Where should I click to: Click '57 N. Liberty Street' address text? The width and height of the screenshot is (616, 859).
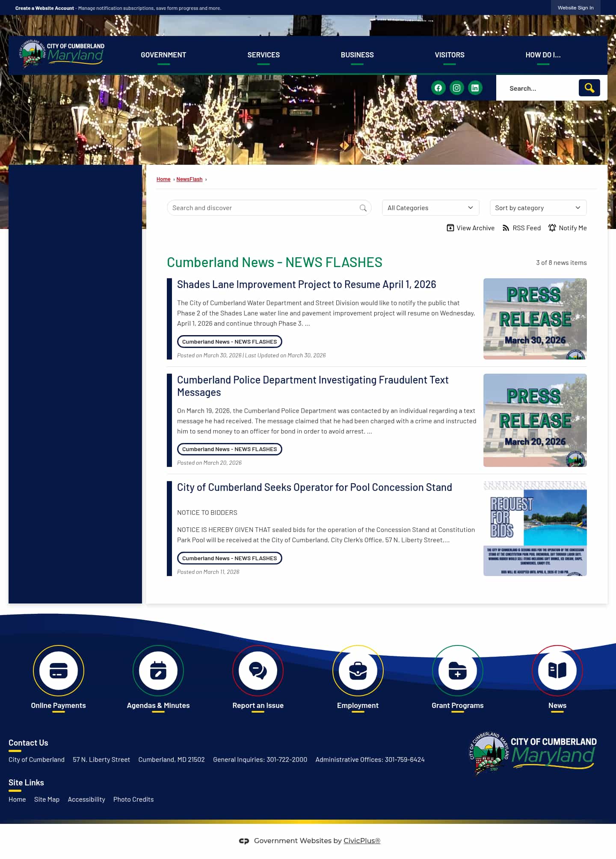tap(101, 759)
